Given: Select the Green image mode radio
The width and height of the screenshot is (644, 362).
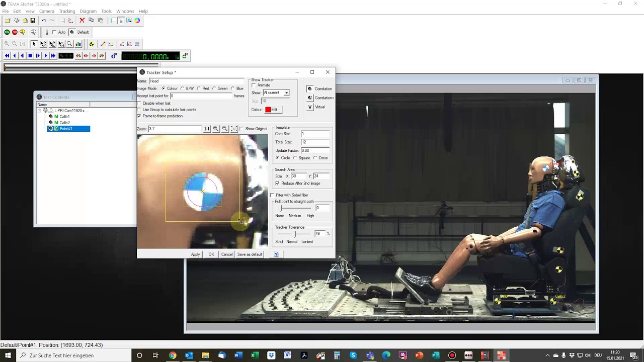Looking at the screenshot, I should pos(214,88).
